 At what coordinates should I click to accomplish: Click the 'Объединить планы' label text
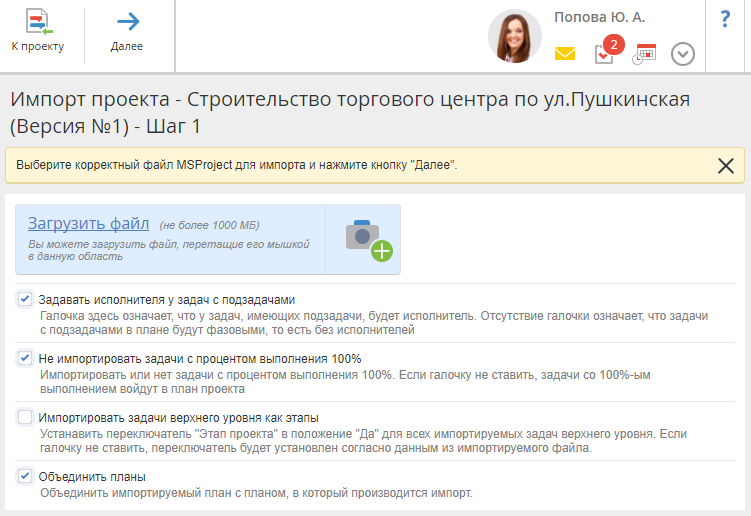(x=92, y=477)
